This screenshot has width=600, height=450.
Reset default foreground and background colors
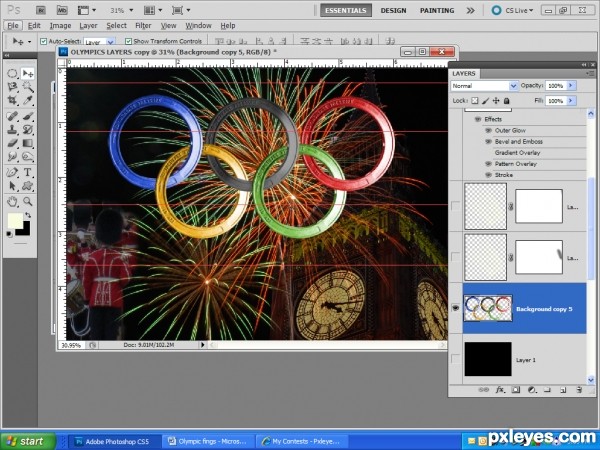(x=10, y=234)
